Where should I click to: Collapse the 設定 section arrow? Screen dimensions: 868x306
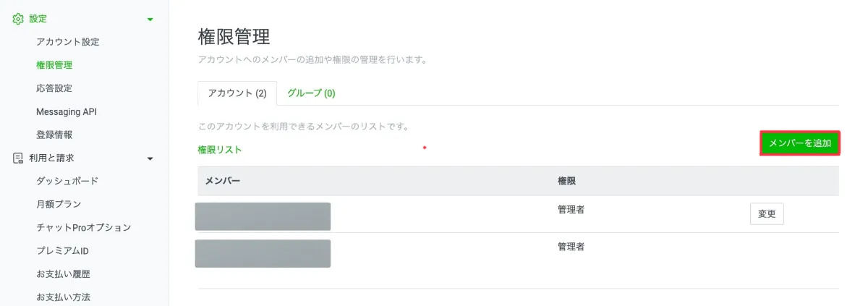[x=150, y=20]
